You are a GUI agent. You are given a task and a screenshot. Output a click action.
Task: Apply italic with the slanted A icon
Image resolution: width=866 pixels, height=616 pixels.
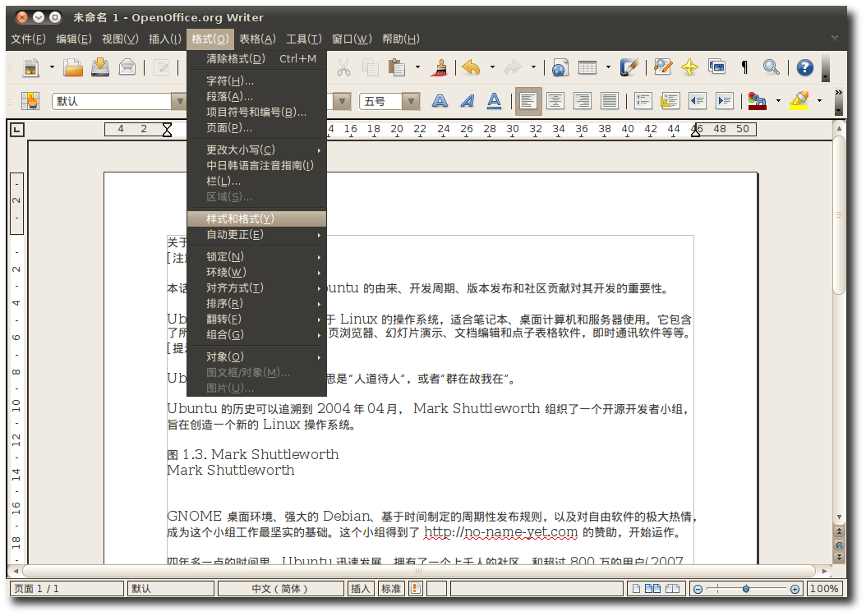[468, 101]
